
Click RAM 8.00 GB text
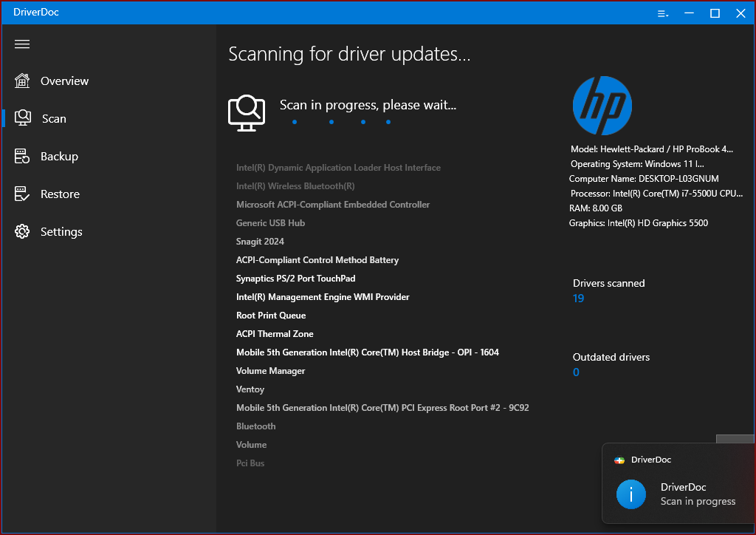[596, 208]
